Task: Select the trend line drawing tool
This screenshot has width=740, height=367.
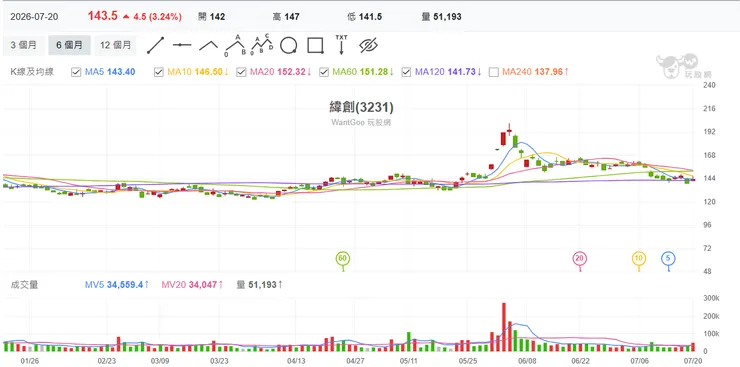Action: tap(155, 45)
